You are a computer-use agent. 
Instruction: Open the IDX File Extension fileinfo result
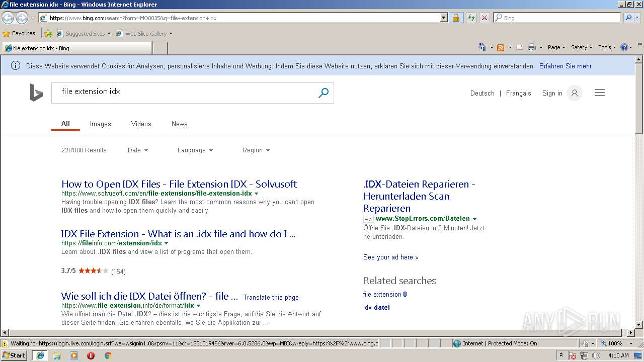(x=178, y=234)
